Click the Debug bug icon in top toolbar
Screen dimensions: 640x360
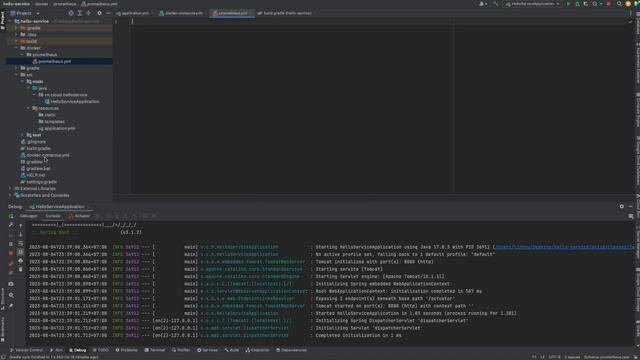coord(577,4)
